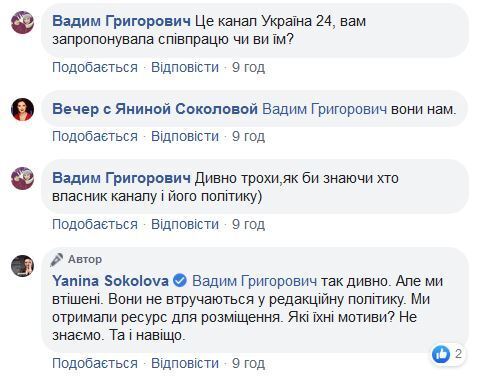Reply to the 'Дивно трохи' comment

tap(185, 224)
